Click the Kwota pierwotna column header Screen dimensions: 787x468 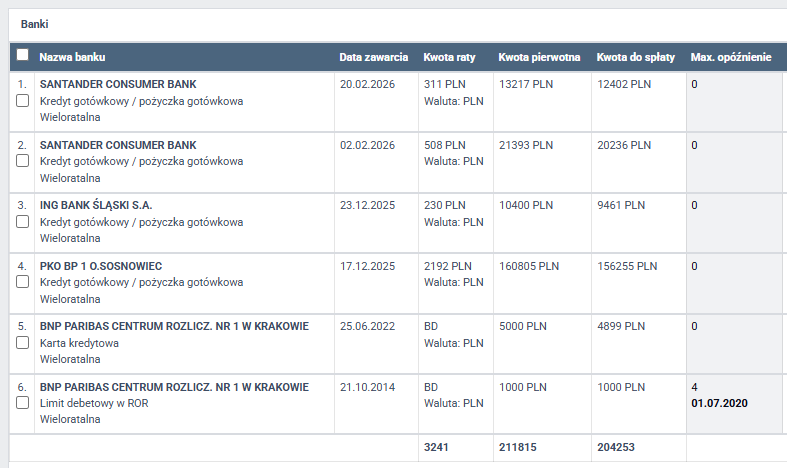click(x=539, y=57)
